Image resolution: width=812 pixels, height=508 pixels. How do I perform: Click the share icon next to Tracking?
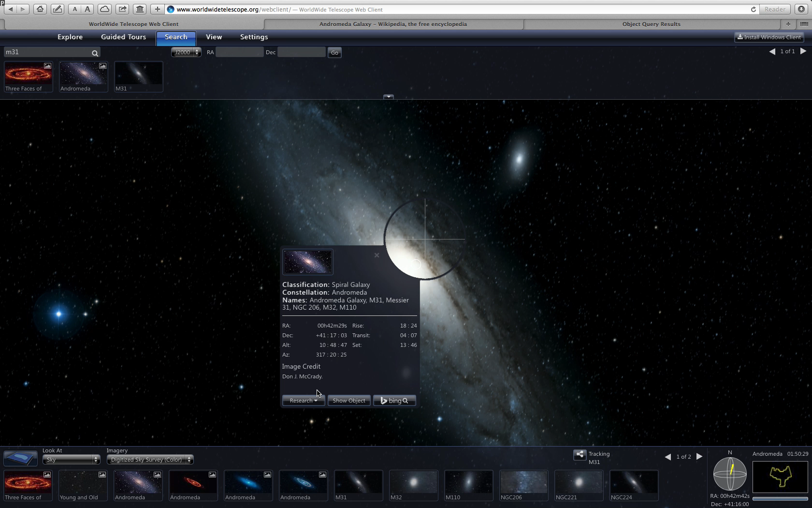(580, 454)
